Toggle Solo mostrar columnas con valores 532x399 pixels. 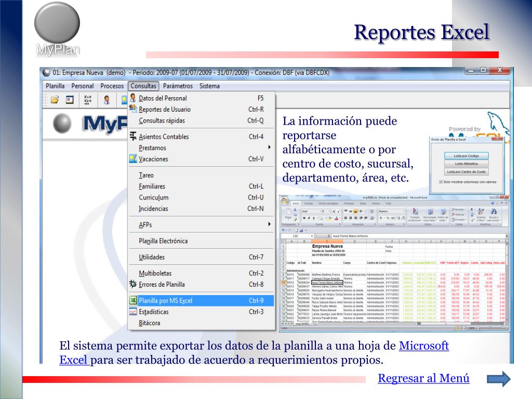441,182
